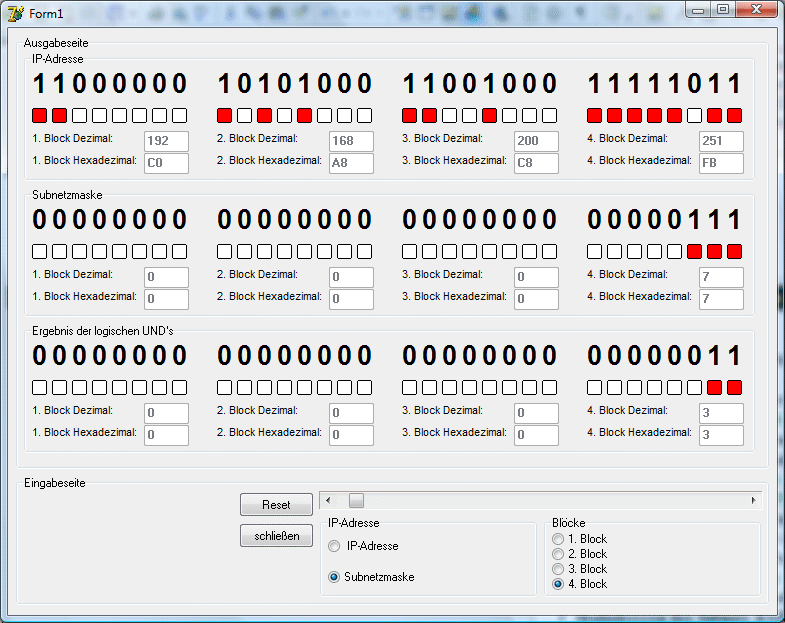
Task: Click the Ausgabeseite group label
Action: [56, 43]
